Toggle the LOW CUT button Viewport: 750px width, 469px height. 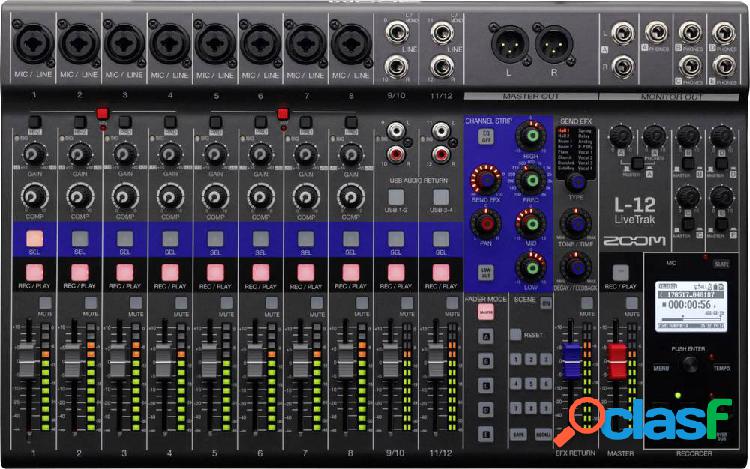pyautogui.click(x=485, y=273)
